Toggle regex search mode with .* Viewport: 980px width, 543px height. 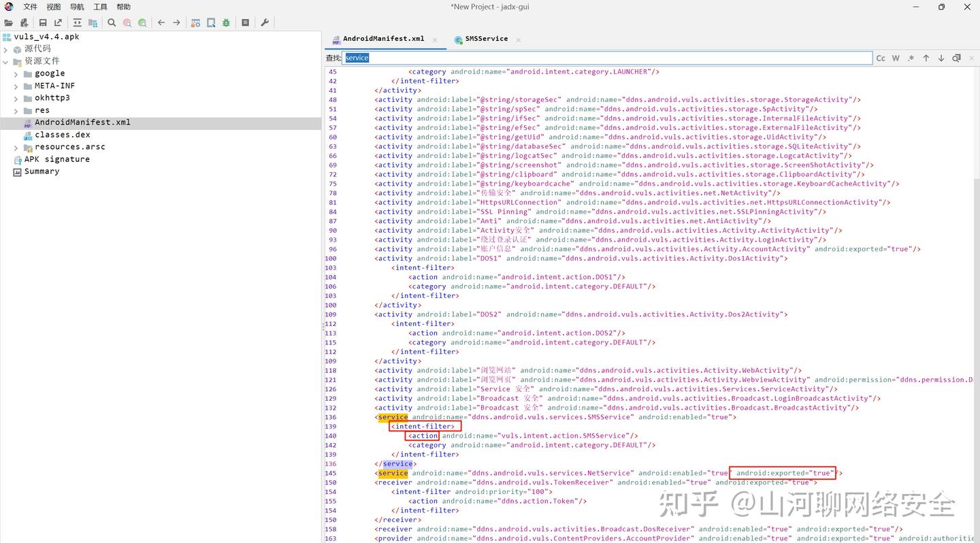(x=910, y=58)
